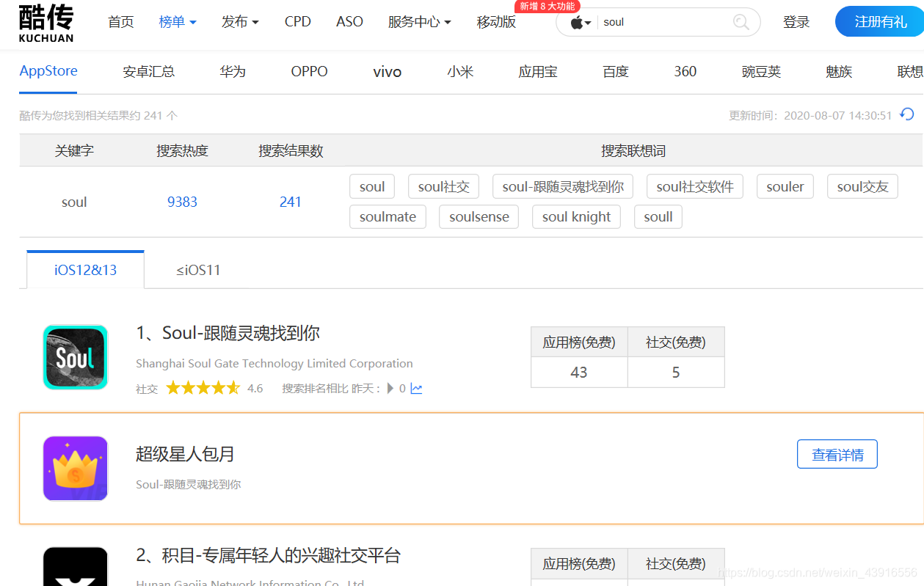Click the soul search input field
This screenshot has height=586, width=924.
[664, 22]
